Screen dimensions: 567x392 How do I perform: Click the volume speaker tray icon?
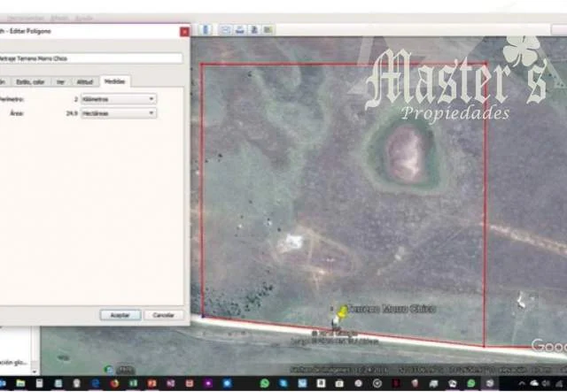coord(546,383)
